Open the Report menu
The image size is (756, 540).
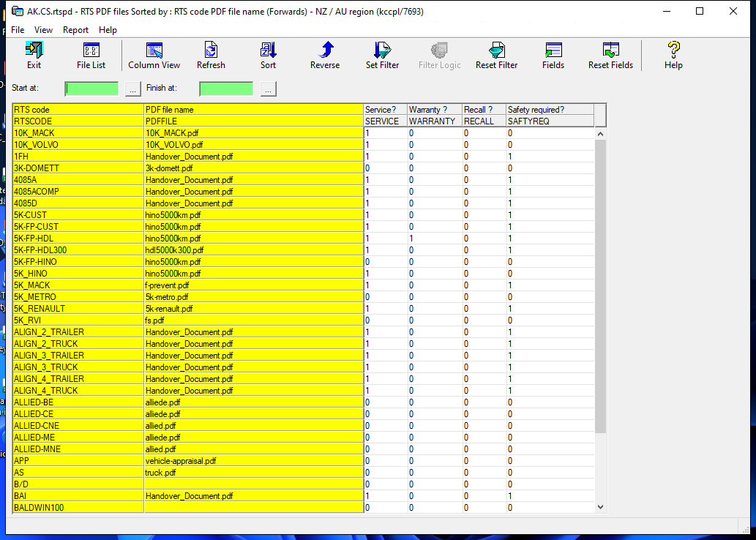75,30
